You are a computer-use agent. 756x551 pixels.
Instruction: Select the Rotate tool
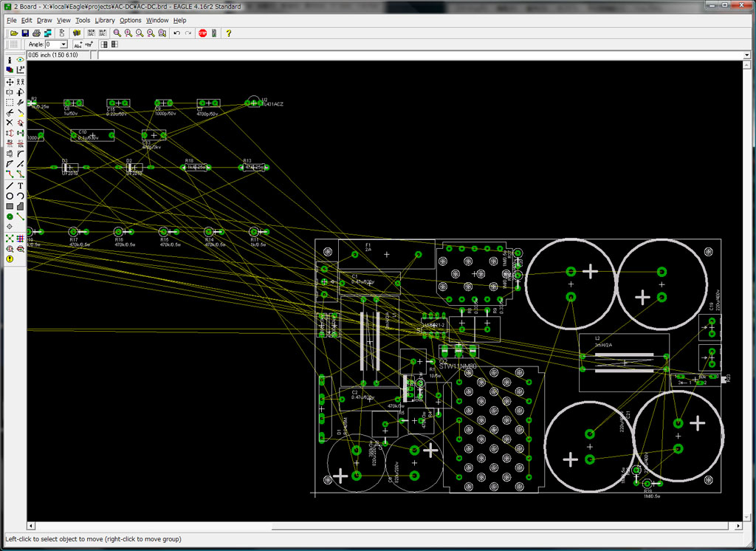[20, 92]
